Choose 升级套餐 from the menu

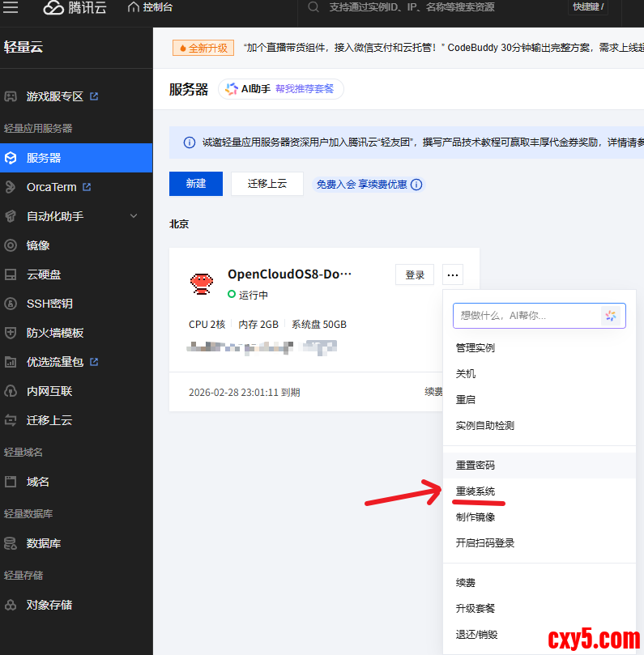pyautogui.click(x=540, y=608)
